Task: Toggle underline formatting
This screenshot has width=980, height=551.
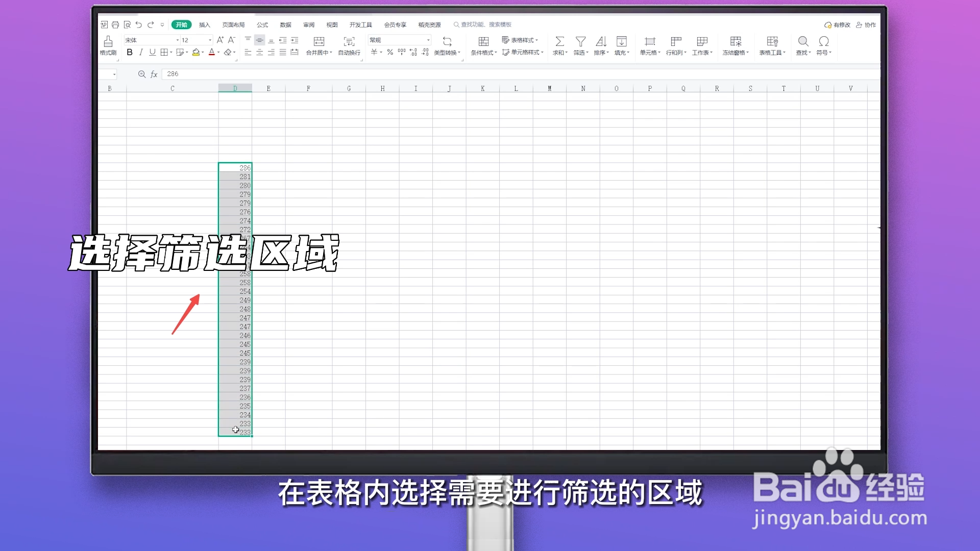Action: coord(152,52)
